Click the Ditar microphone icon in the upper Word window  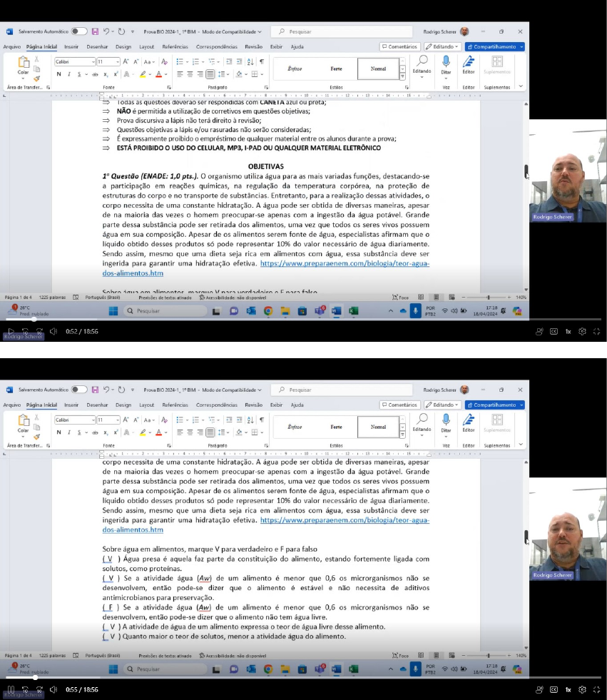click(446, 61)
